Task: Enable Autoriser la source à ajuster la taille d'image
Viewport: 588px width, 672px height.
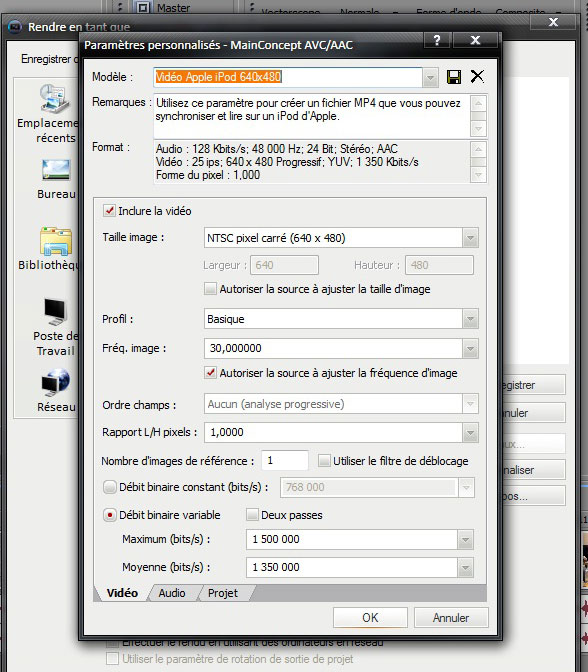Action: pyautogui.click(x=210, y=289)
